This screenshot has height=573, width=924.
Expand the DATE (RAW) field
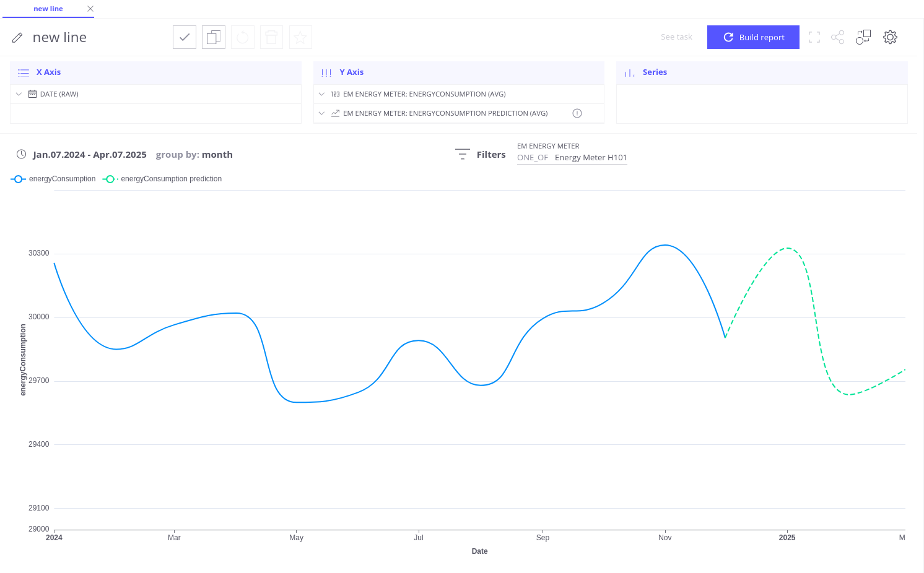click(x=19, y=94)
